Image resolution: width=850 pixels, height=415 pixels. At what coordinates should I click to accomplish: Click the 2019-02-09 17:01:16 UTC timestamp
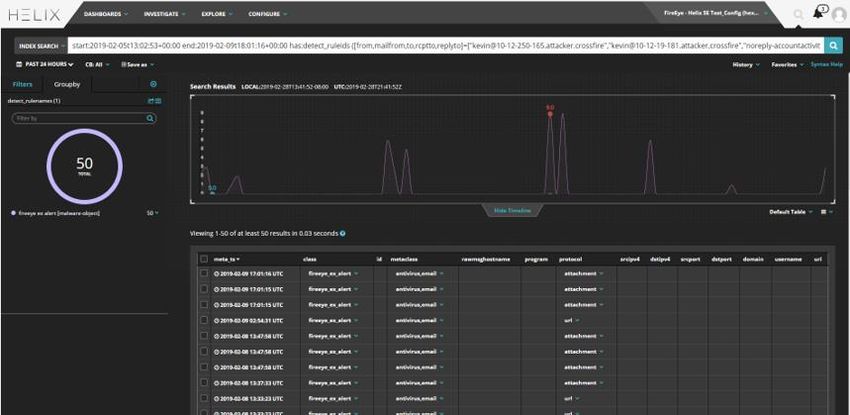[x=252, y=274]
